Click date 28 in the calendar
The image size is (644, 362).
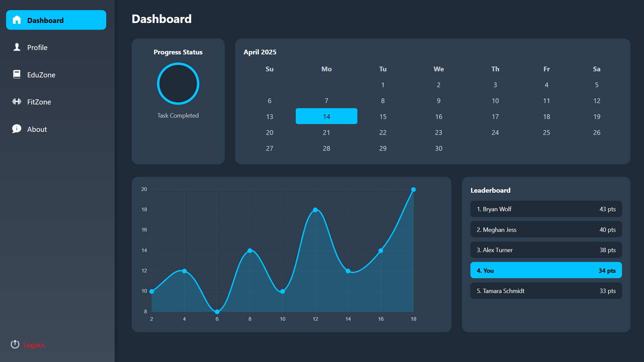tap(327, 148)
